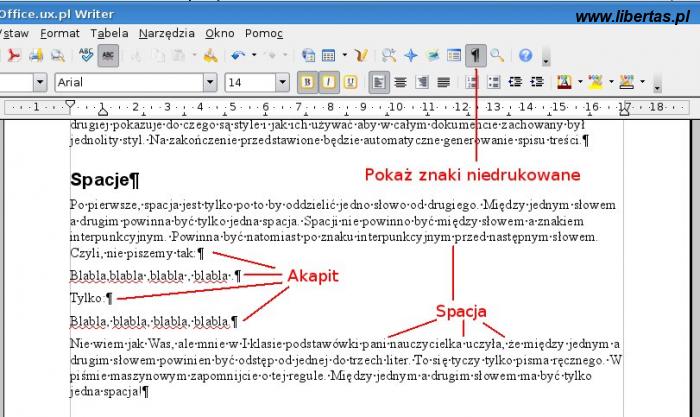Image resolution: width=700 pixels, height=417 pixels.
Task: Click the font color swatch icon
Action: coord(562,82)
